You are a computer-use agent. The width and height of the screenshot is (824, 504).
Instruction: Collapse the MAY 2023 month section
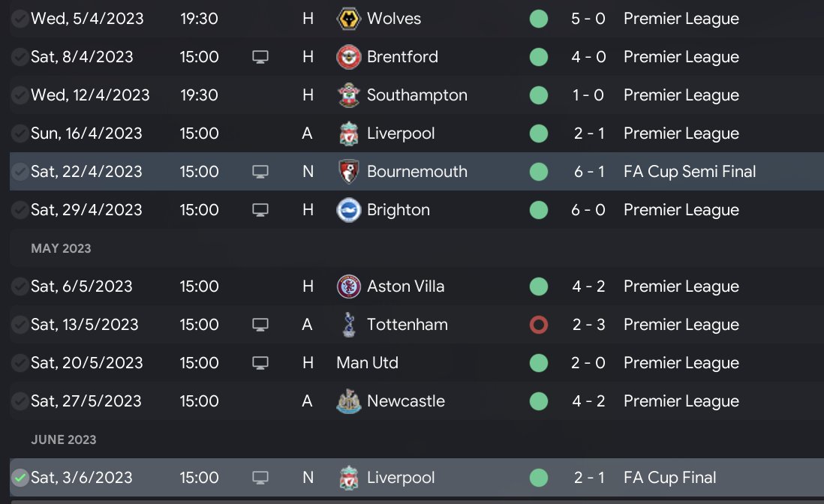[61, 248]
